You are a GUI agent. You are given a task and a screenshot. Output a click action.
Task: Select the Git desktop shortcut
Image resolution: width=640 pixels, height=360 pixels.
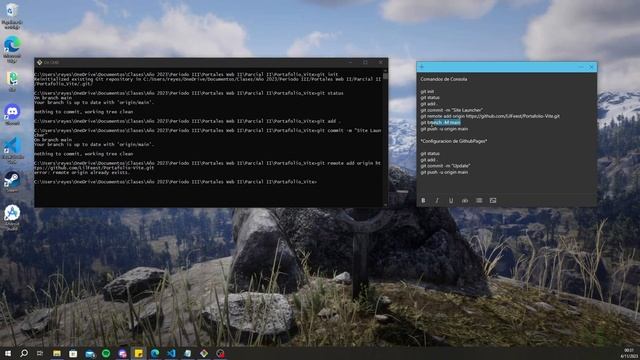(x=12, y=82)
